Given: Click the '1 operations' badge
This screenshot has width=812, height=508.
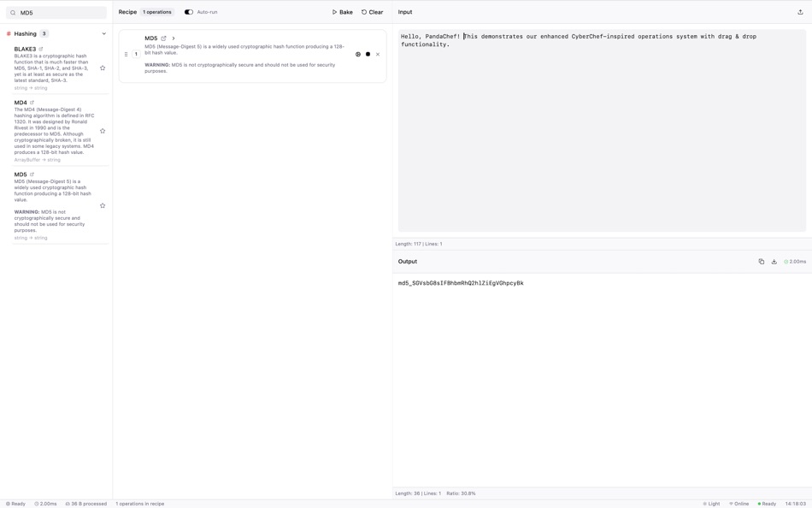Looking at the screenshot, I should click(157, 12).
